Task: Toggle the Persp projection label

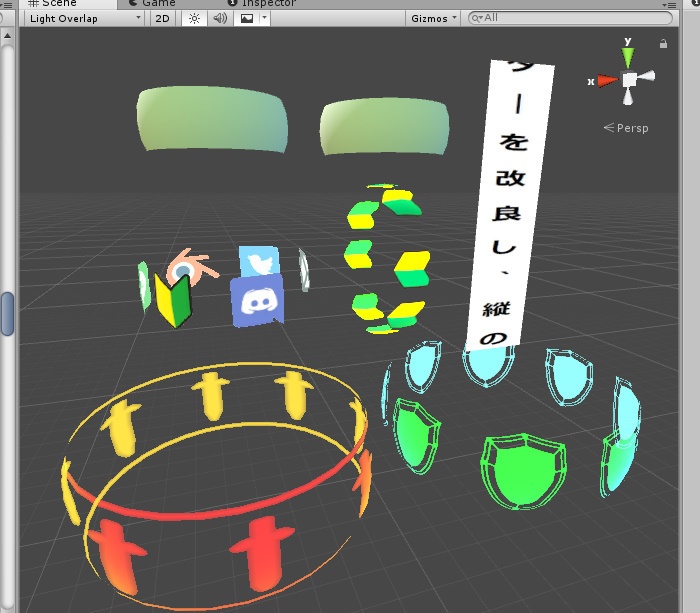Action: click(x=626, y=128)
